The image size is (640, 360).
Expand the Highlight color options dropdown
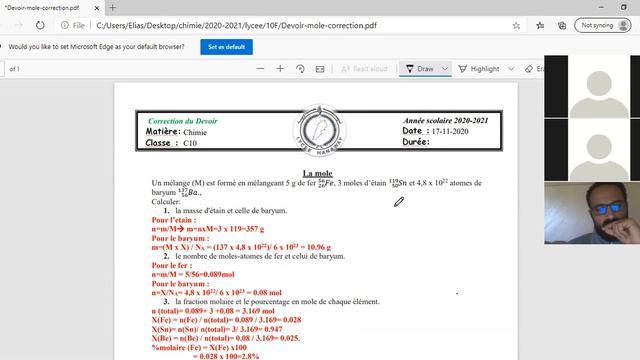tap(511, 69)
